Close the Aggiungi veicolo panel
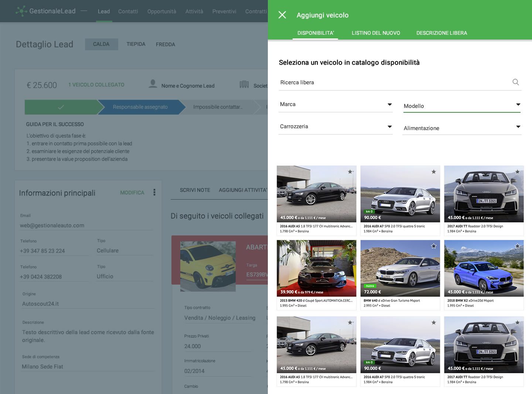The height and width of the screenshot is (394, 532). 282,15
